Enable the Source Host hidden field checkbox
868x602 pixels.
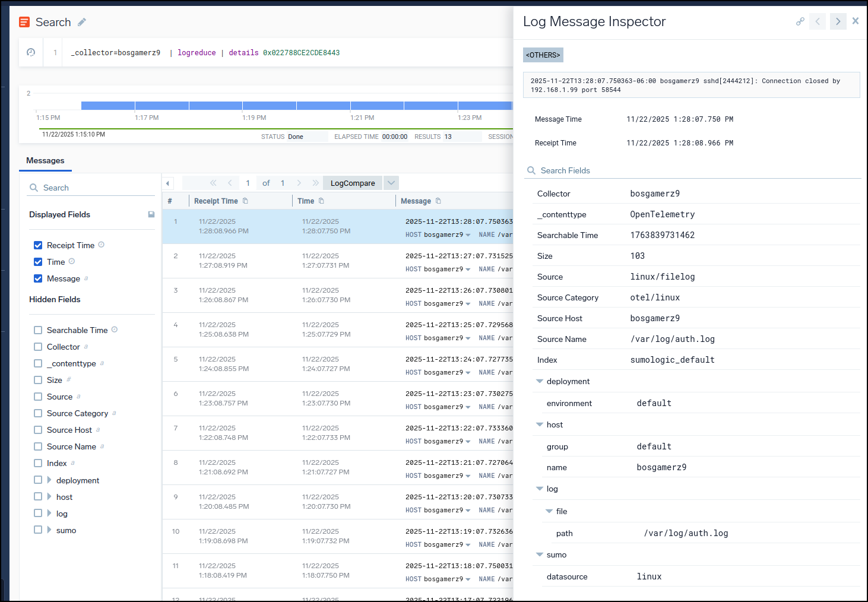[38, 430]
